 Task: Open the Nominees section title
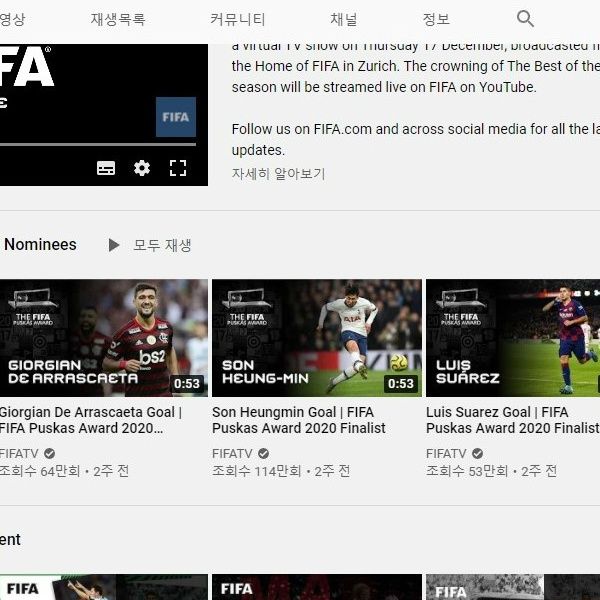click(40, 245)
